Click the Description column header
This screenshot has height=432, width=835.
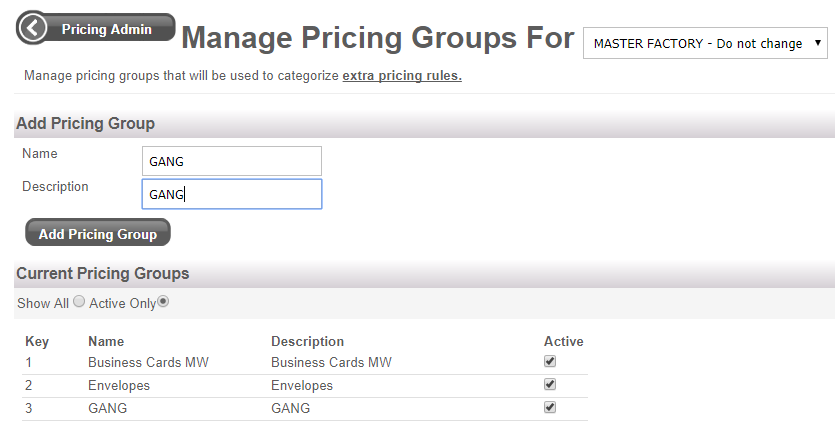(307, 342)
